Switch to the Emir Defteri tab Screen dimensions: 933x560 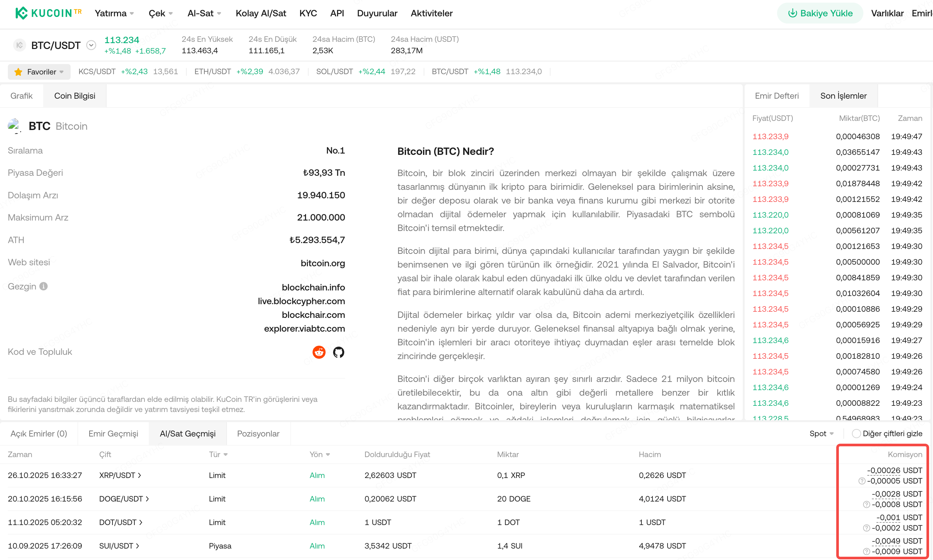tap(776, 96)
